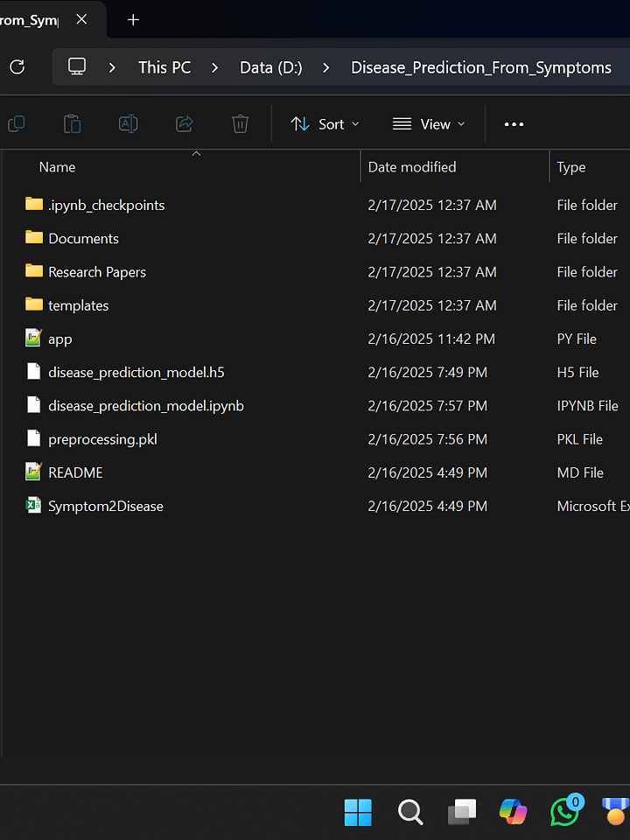Sort by the Name column header

58,167
